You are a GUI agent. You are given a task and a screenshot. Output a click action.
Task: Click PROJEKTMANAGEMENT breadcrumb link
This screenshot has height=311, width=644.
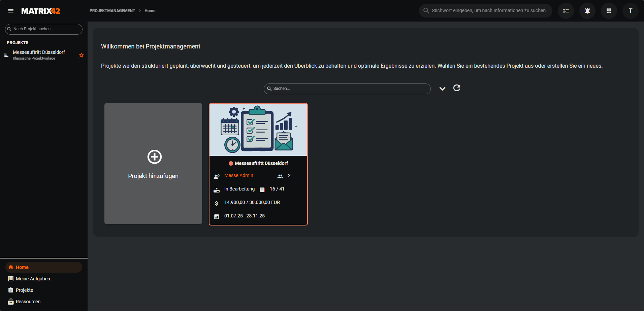[112, 11]
